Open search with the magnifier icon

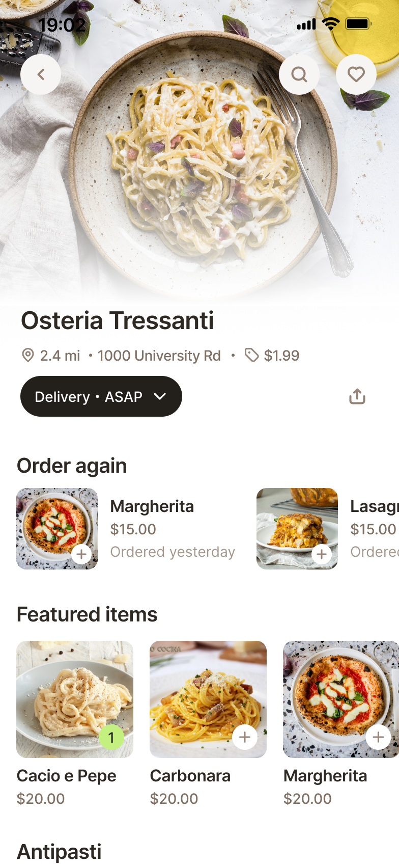pos(299,74)
